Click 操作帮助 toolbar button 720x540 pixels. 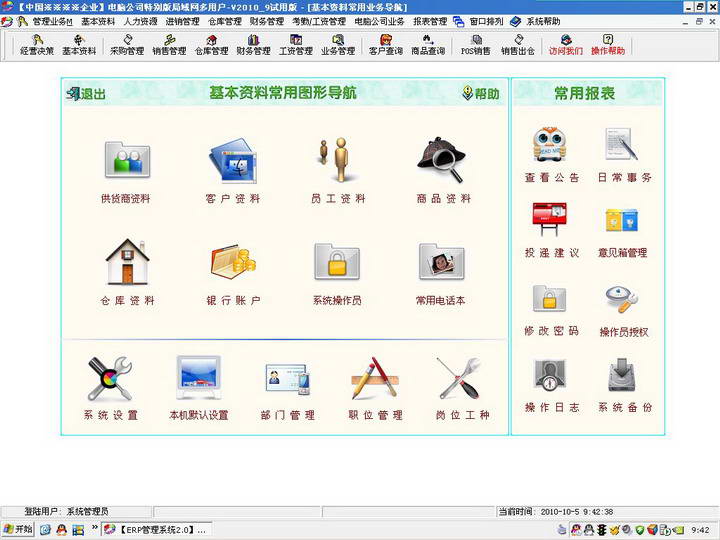(x=608, y=45)
